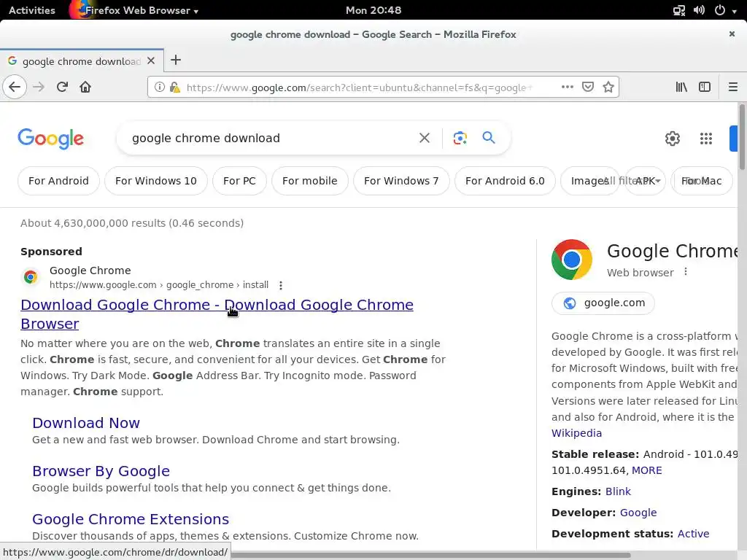Viewport: 747px width, 560px height.
Task: Click the vertical page scrollbar
Action: (x=742, y=138)
